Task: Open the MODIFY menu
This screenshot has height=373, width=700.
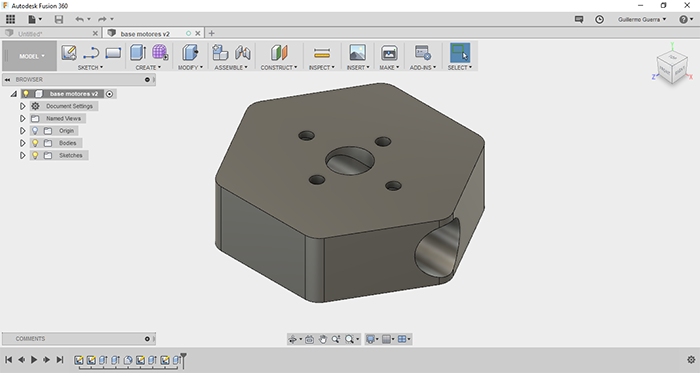Action: tap(190, 67)
